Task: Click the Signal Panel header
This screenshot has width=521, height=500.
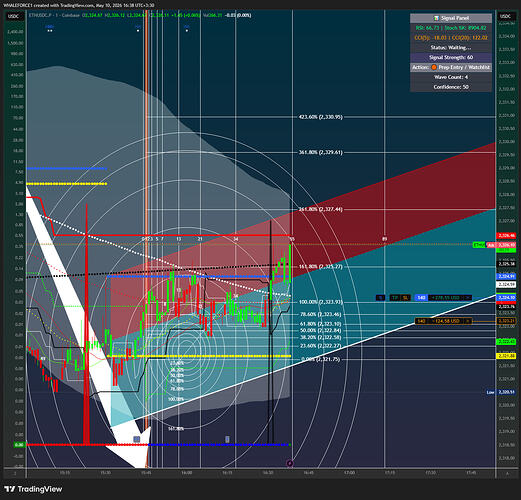Action: pos(451,18)
